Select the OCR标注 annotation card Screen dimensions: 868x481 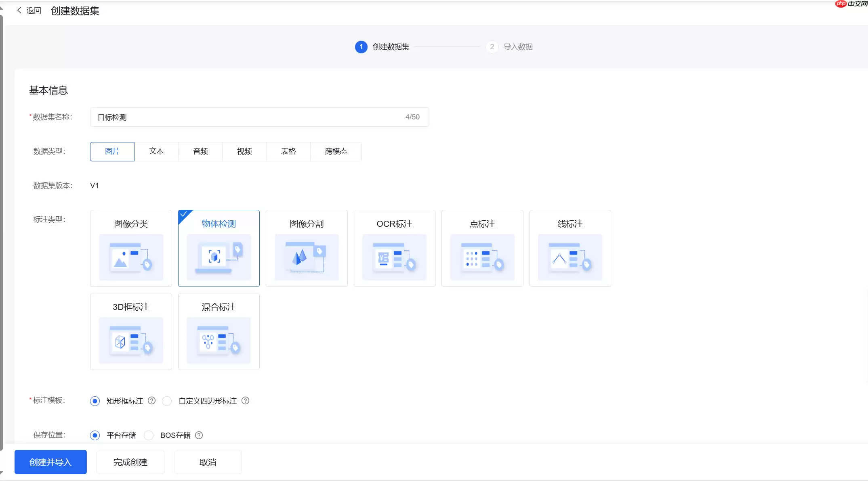[x=394, y=248]
